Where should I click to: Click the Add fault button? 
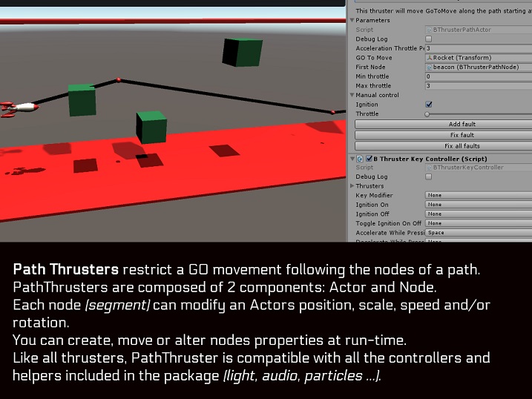(x=444, y=124)
